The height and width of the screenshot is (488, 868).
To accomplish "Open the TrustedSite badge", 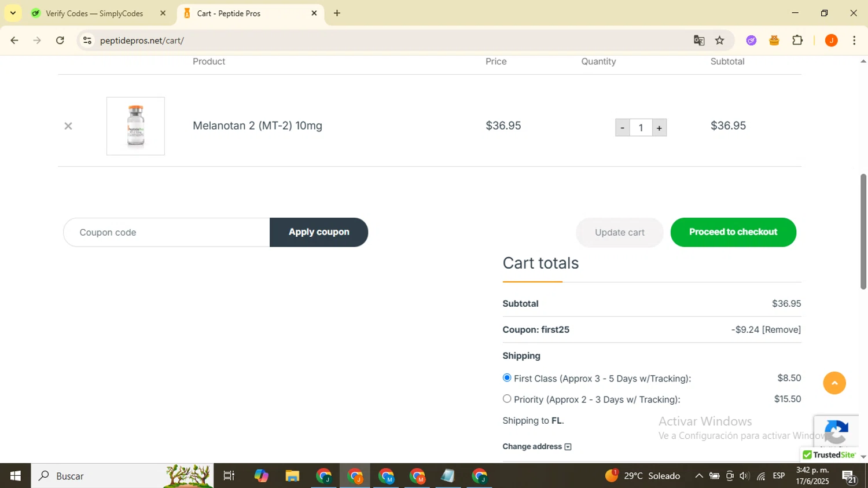I will [829, 455].
